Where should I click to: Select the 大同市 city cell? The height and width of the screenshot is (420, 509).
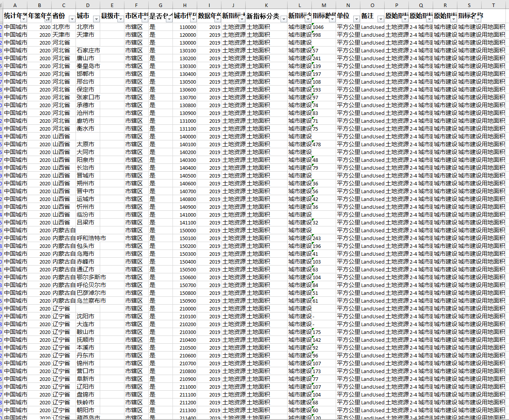click(x=88, y=152)
